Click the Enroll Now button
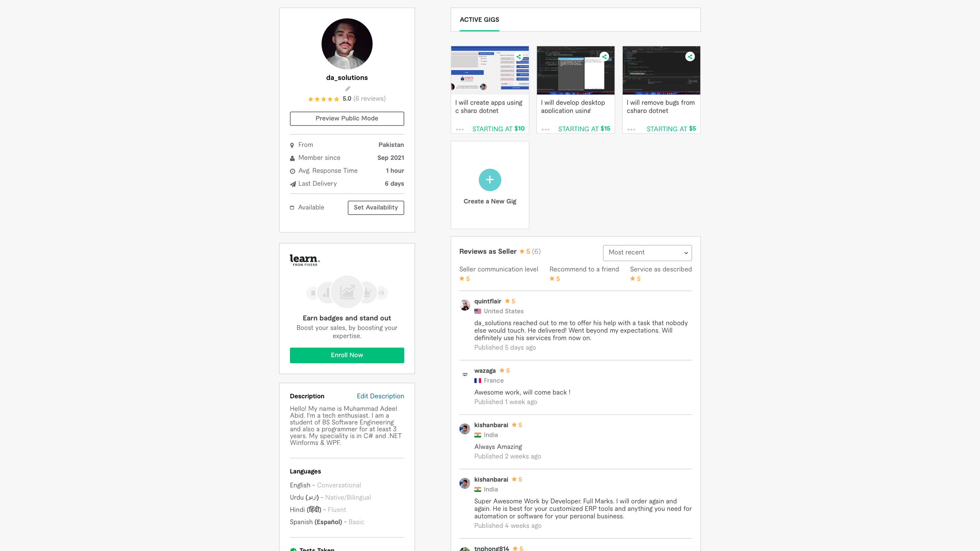 (x=347, y=355)
